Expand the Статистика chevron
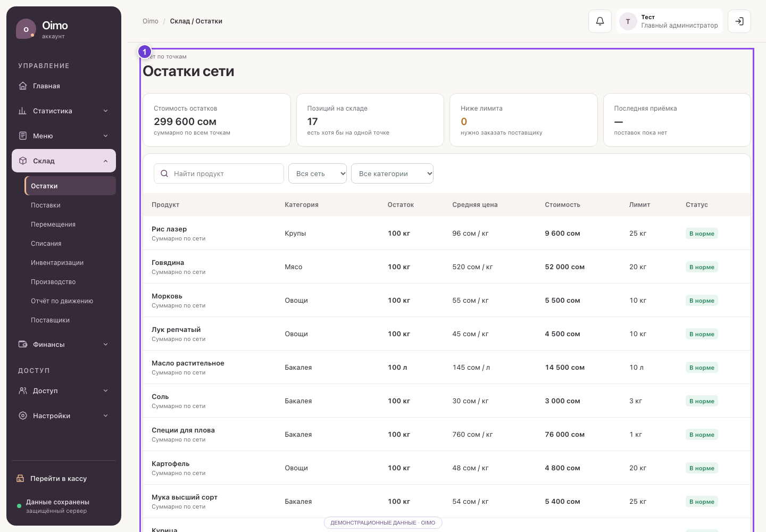This screenshot has height=532, width=766. [105, 111]
